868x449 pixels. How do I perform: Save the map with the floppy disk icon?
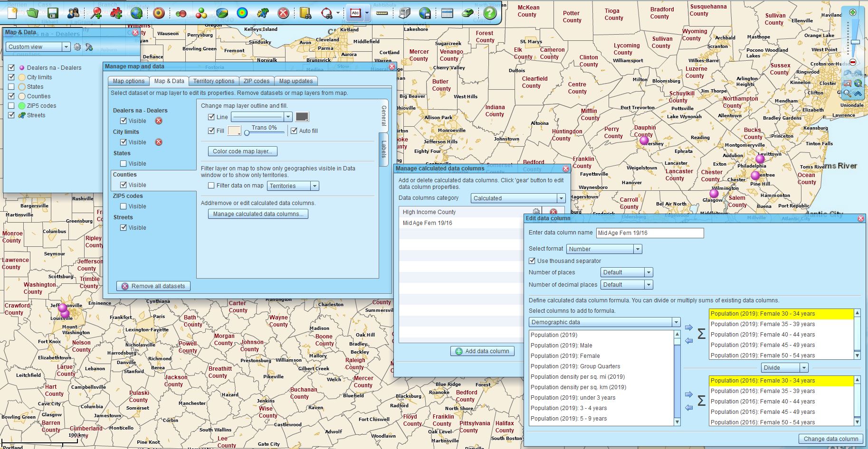coord(53,13)
